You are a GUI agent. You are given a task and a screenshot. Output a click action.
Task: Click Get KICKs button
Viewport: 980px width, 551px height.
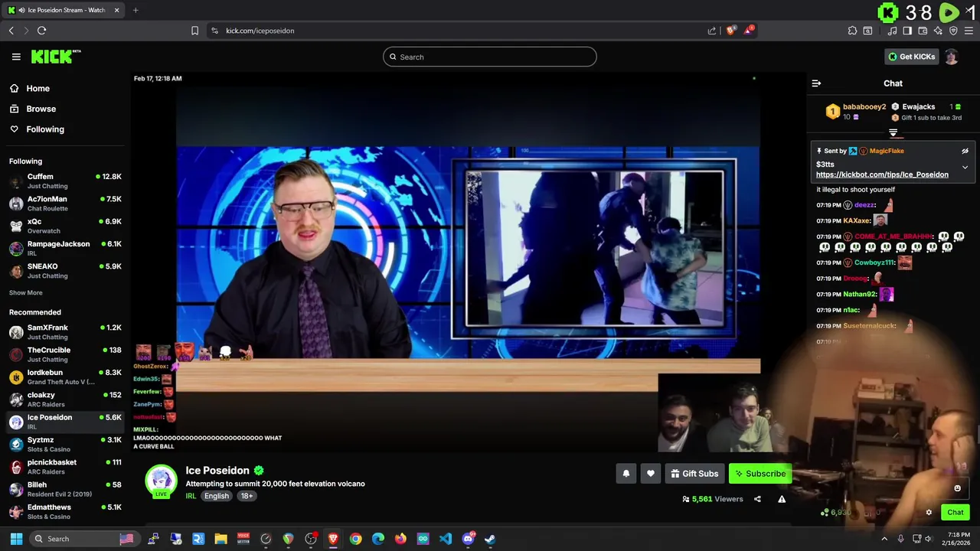tap(911, 57)
